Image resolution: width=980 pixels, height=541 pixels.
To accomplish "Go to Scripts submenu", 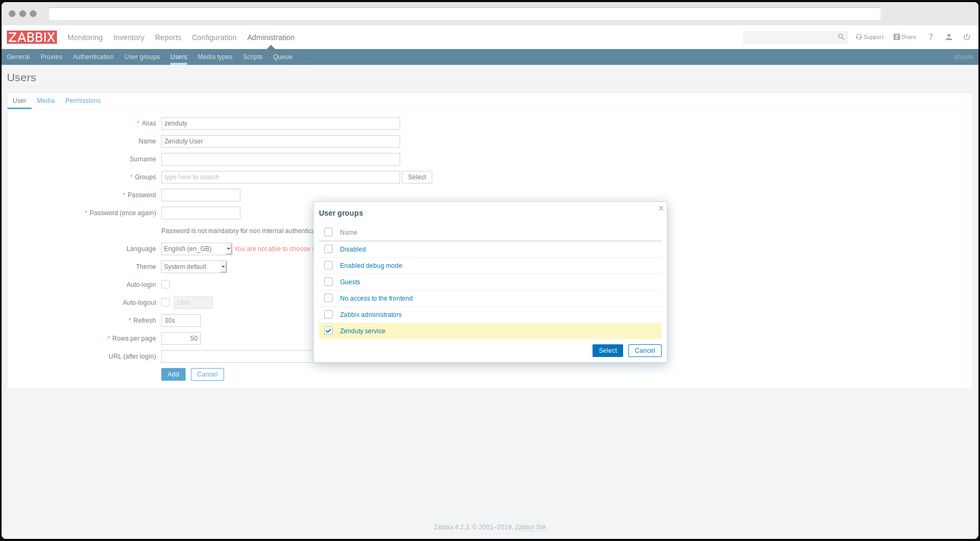I will pos(253,57).
